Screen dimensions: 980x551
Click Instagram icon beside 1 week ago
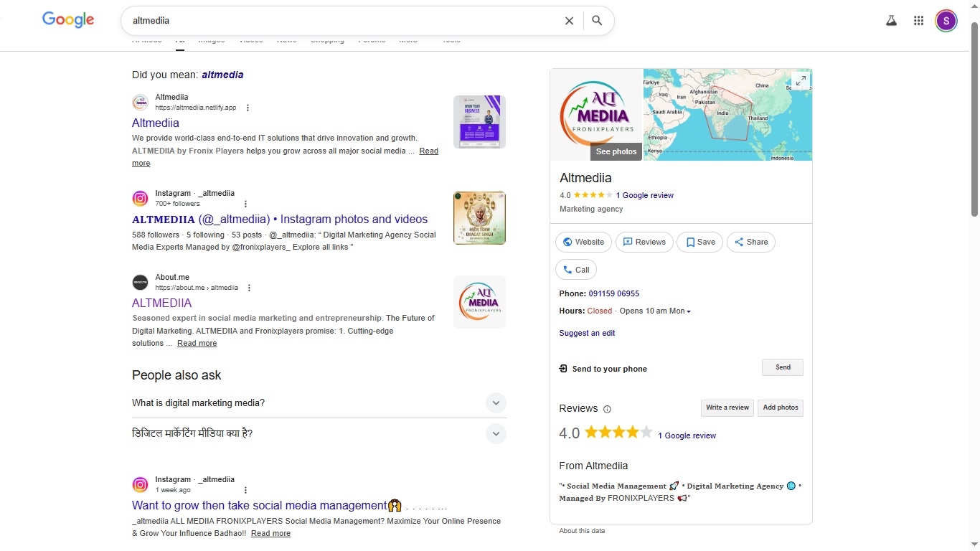[x=140, y=485]
